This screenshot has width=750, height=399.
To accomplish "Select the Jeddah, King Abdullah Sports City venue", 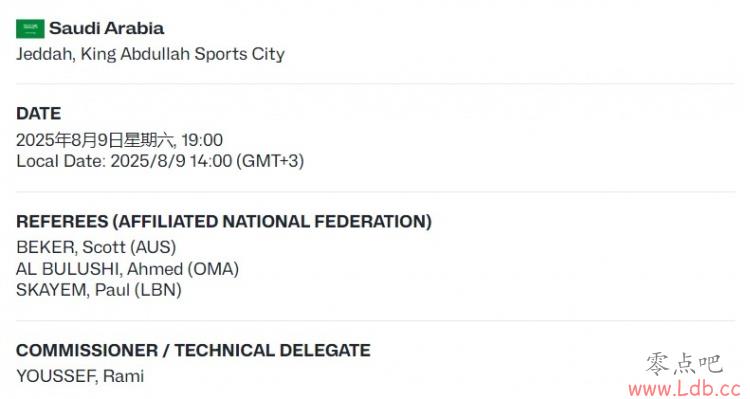I will coord(150,54).
